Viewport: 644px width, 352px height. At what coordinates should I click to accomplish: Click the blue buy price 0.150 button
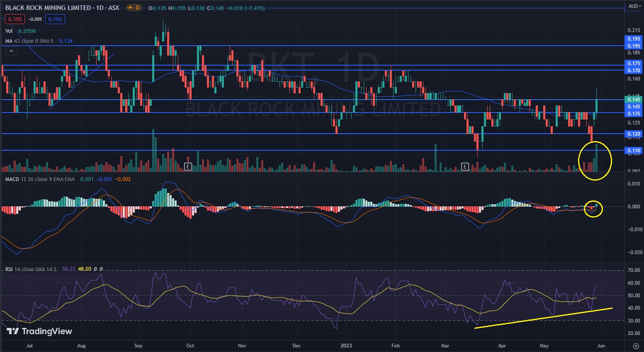pyautogui.click(x=55, y=19)
